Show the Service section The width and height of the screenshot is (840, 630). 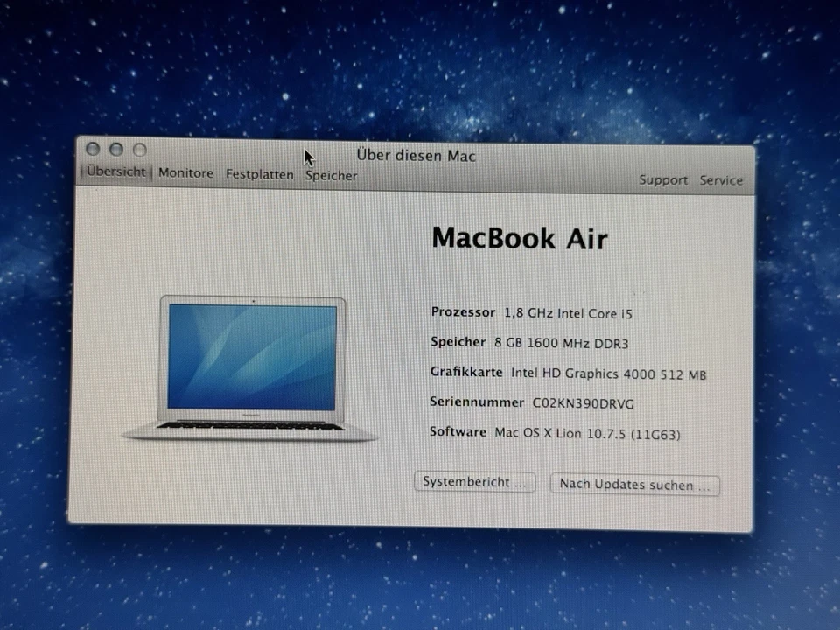click(721, 180)
